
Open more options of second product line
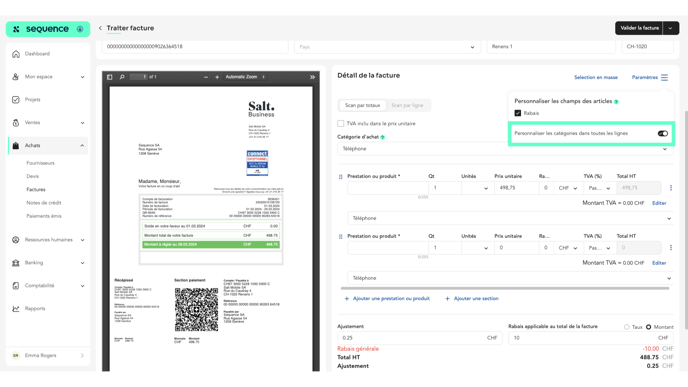[671, 248]
